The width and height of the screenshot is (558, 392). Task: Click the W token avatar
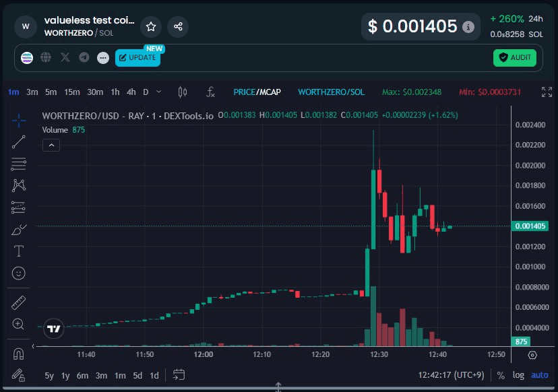(26, 27)
